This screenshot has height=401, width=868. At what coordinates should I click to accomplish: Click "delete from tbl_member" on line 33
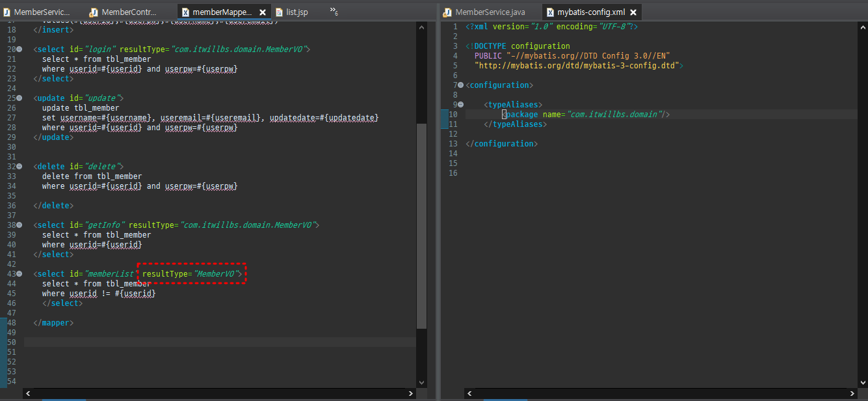(92, 176)
